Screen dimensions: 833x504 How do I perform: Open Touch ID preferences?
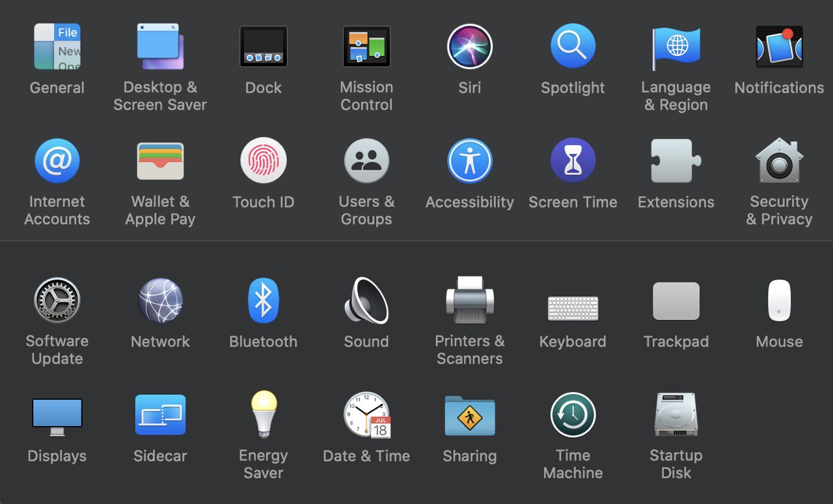[264, 161]
